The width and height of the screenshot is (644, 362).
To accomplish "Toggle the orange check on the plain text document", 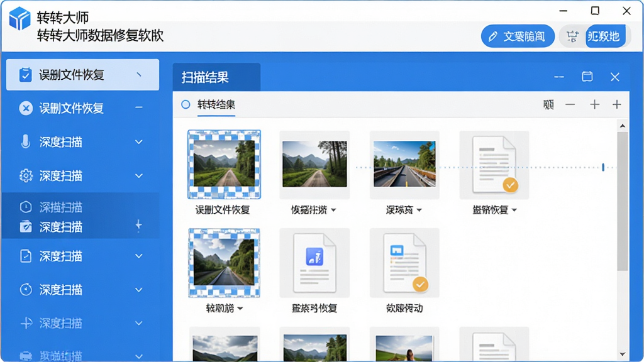I will click(511, 185).
